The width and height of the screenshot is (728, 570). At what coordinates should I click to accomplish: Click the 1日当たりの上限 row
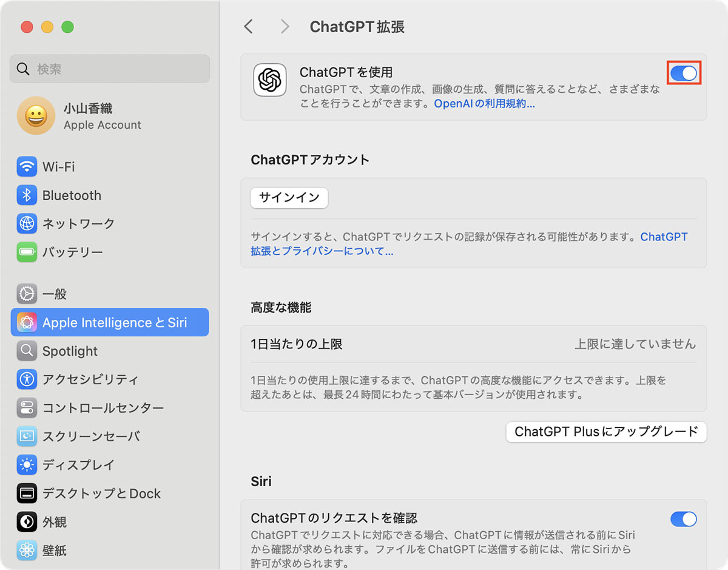[474, 344]
